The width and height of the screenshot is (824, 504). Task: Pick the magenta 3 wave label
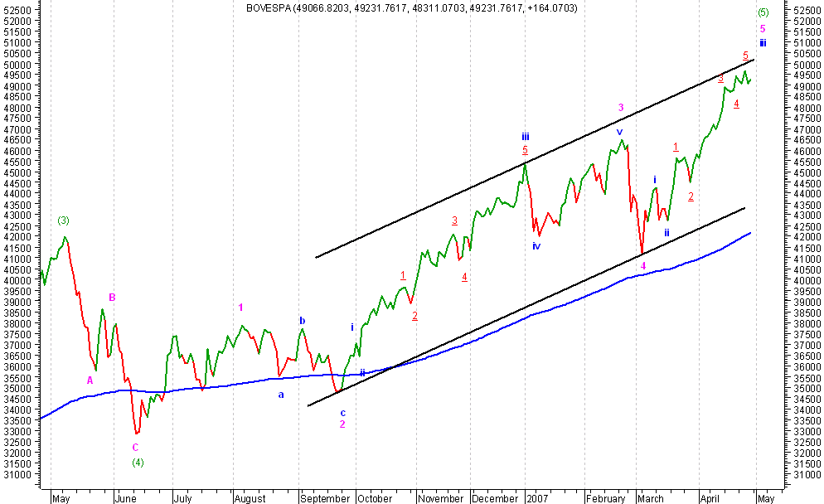pos(621,108)
